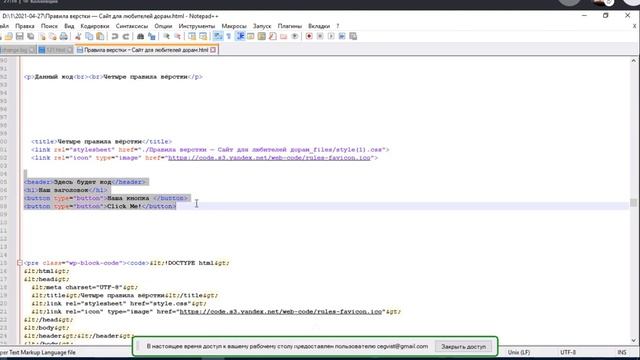Open the function list icon
The width and height of the screenshot is (640, 360).
[x=273, y=36]
